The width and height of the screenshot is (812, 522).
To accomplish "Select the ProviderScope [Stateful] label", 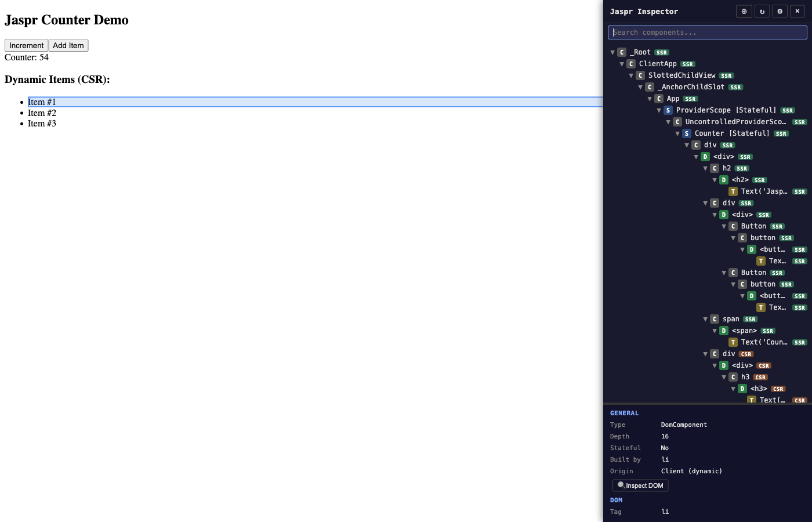I will pos(726,110).
